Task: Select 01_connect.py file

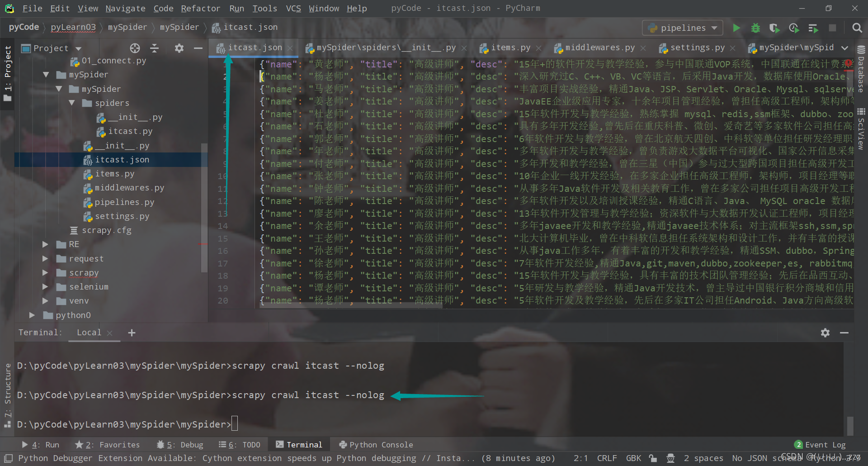Action: tap(114, 61)
